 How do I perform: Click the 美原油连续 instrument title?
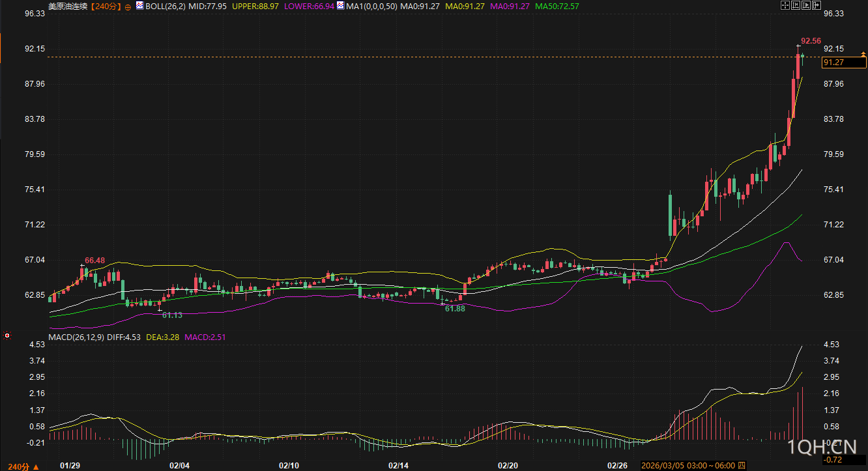coord(66,7)
